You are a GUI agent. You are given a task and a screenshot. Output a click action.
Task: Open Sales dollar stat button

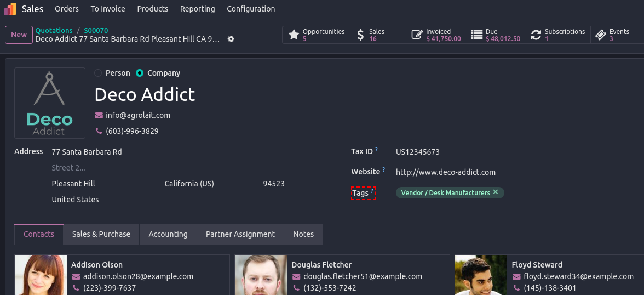[378, 35]
